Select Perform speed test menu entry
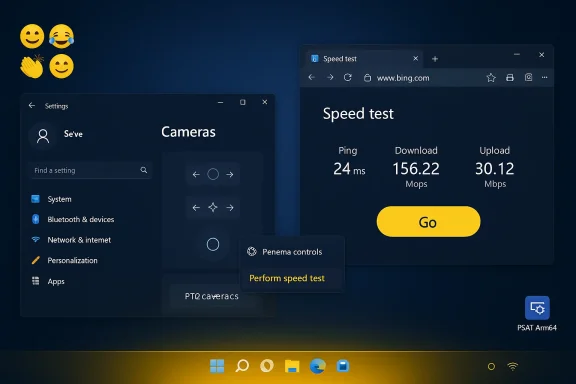576x384 pixels. 287,278
